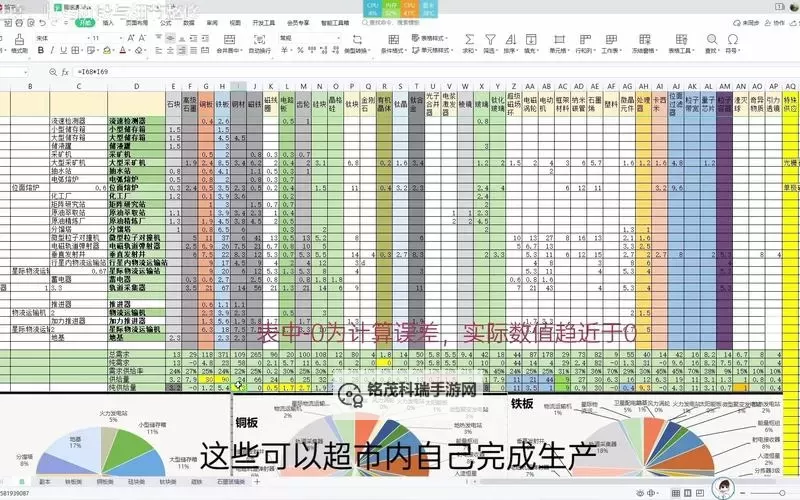This screenshot has width=800, height=500.
Task: Open Cell Style (单元格样式) dropdown
Action: (432, 51)
